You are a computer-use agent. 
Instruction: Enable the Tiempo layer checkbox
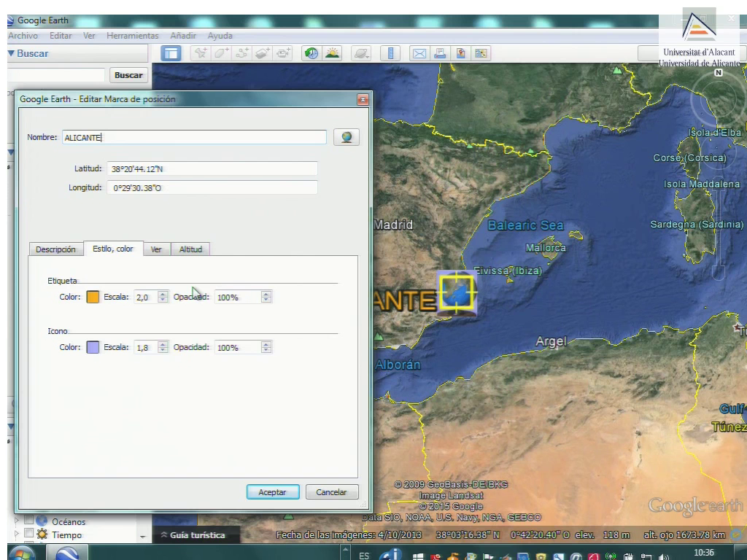pos(28,533)
